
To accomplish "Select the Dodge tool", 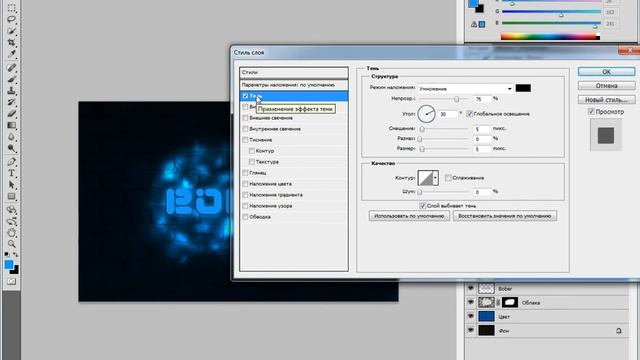I will pos(11,148).
